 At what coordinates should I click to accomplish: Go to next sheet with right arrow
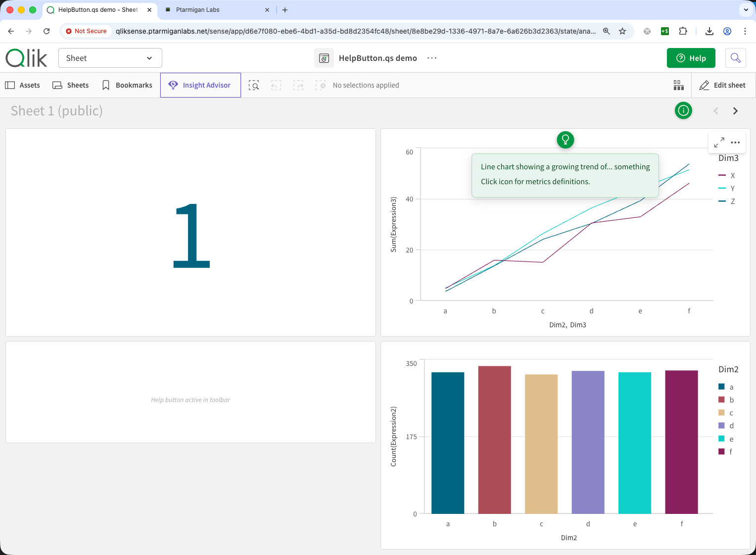(735, 111)
